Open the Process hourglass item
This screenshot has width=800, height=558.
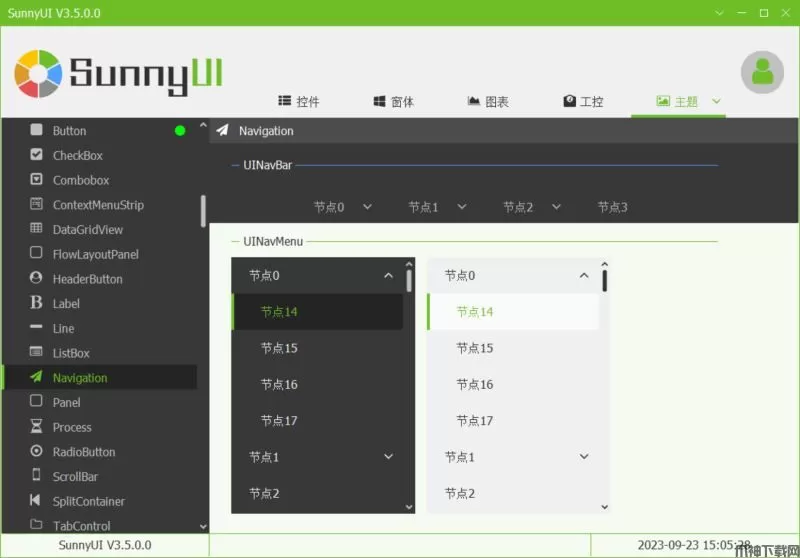71,427
